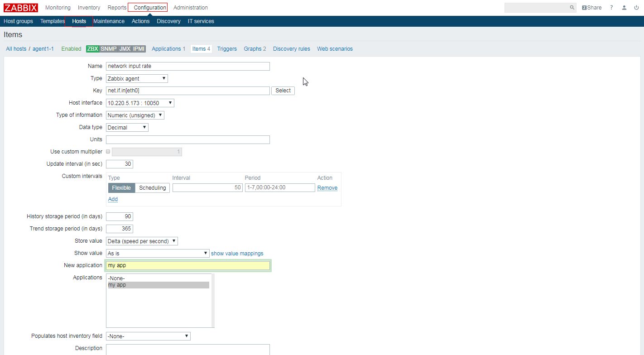The height and width of the screenshot is (355, 644).
Task: Go to Maintenance submenu
Action: 109,21
